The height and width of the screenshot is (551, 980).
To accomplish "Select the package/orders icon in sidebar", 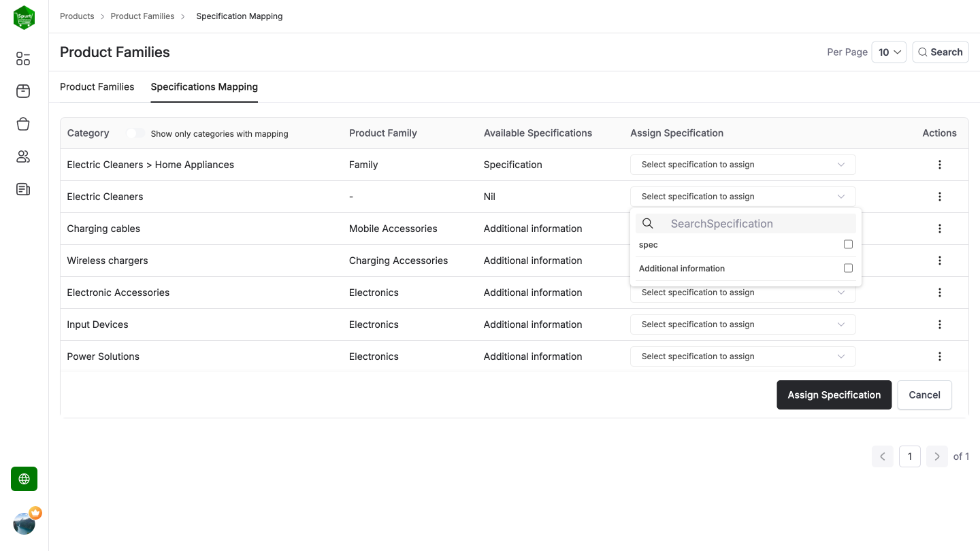I will (22, 90).
